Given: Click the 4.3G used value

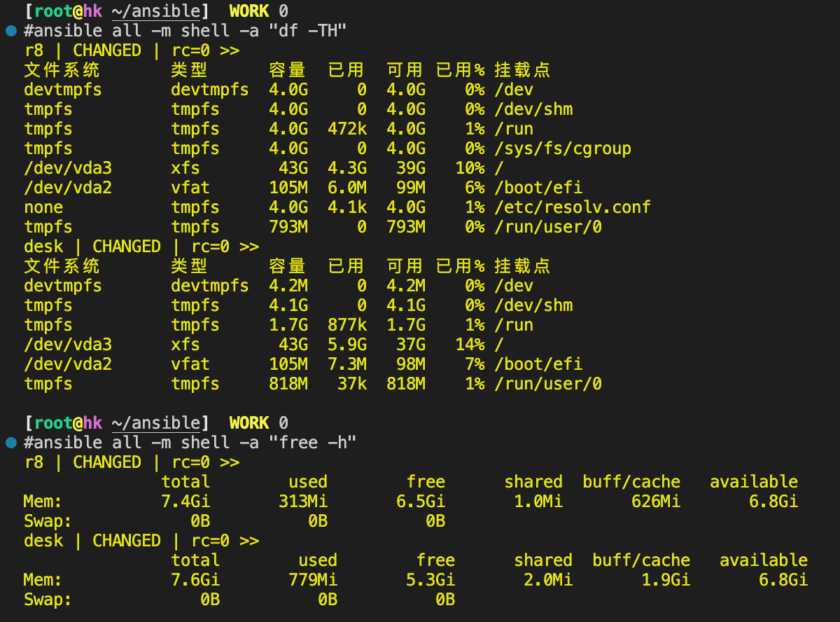Looking at the screenshot, I should coord(347,168).
